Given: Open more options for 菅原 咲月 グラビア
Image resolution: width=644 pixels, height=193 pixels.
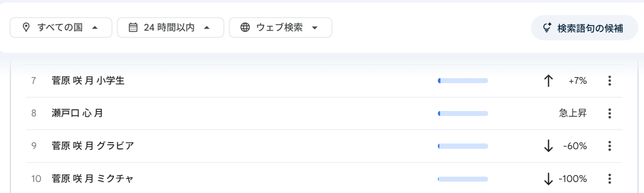Looking at the screenshot, I should 609,146.
